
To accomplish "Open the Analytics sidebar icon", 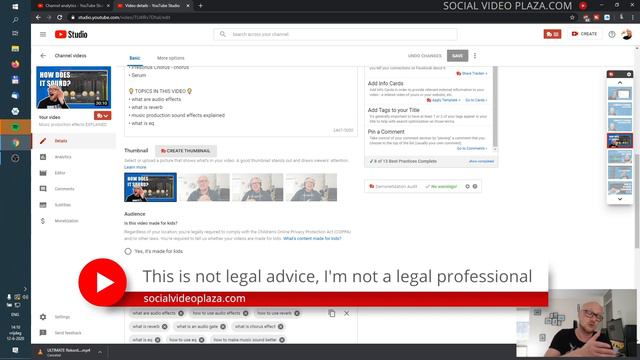I will (x=43, y=157).
